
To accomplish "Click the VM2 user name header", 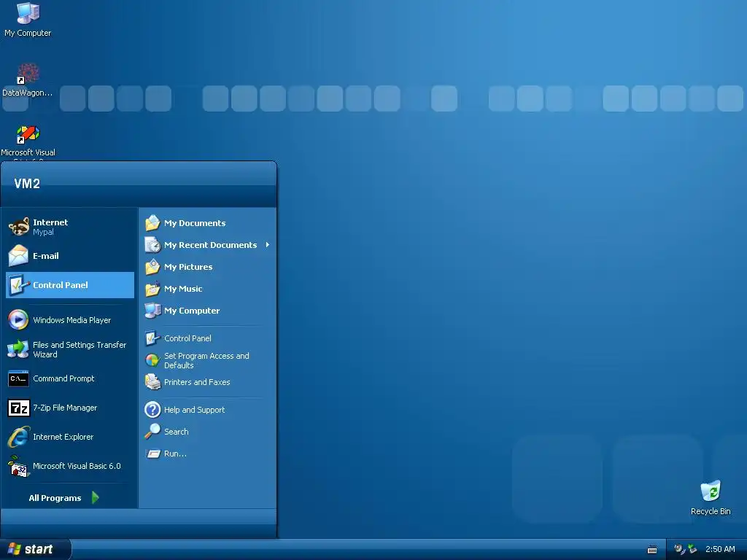I will (x=27, y=183).
